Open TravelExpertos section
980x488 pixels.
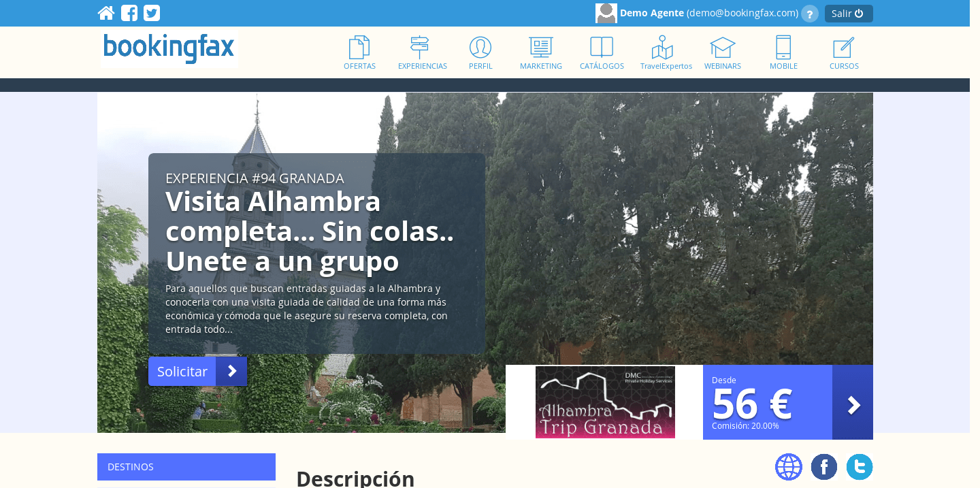[x=666, y=53]
